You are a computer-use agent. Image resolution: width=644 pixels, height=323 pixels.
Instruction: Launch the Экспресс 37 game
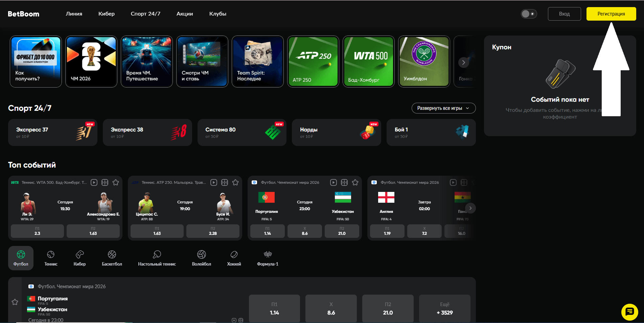pos(53,132)
